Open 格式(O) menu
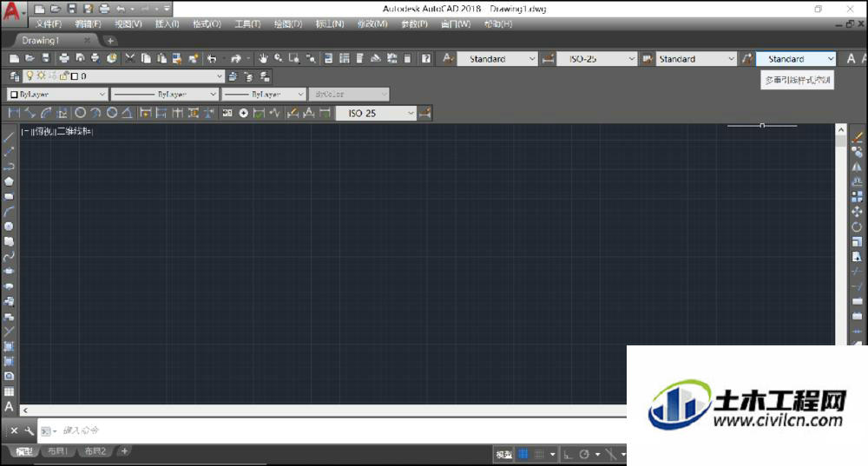Viewport: 868px width, 466px height. 207,23
